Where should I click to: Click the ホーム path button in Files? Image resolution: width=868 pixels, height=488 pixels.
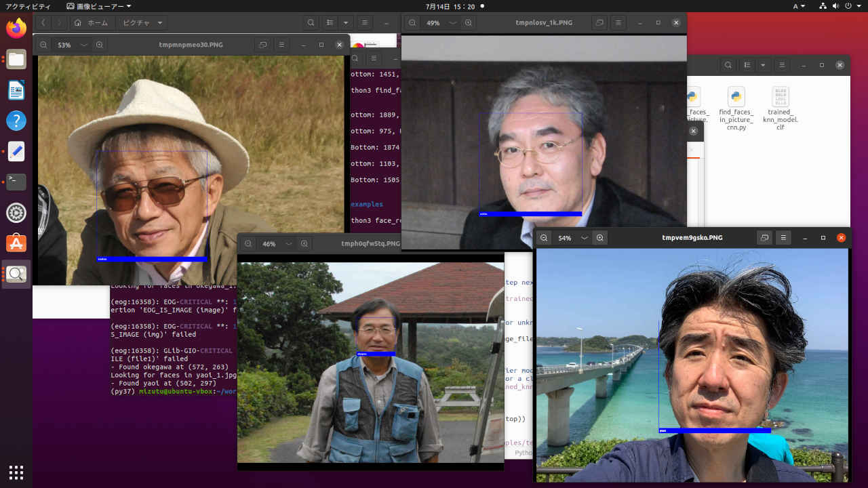pyautogui.click(x=92, y=23)
